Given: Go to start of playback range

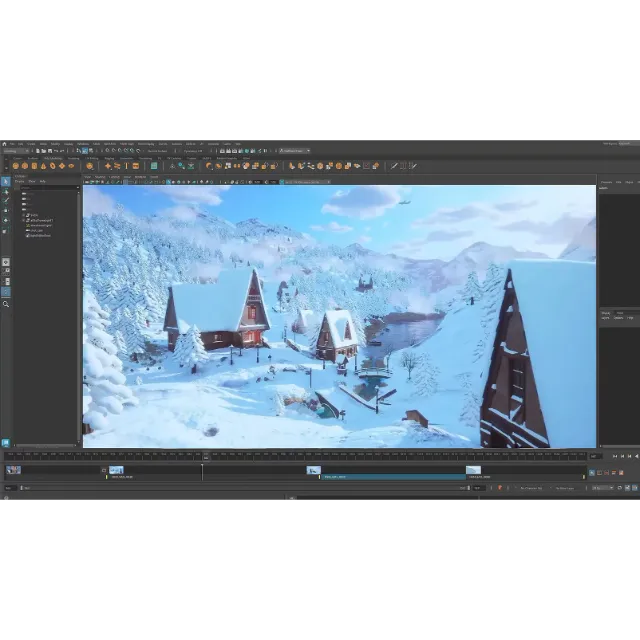Looking at the screenshot, I should pyautogui.click(x=615, y=456).
